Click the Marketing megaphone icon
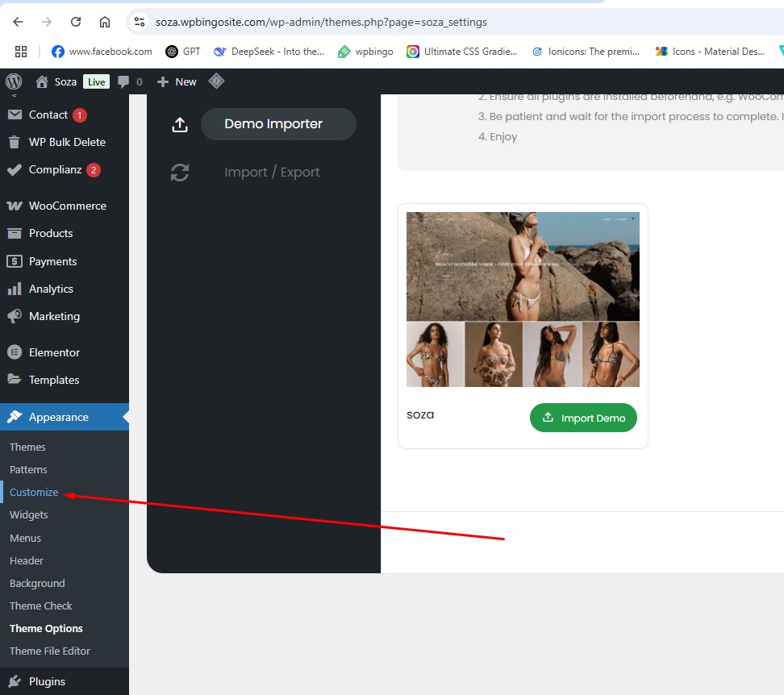 coord(15,316)
